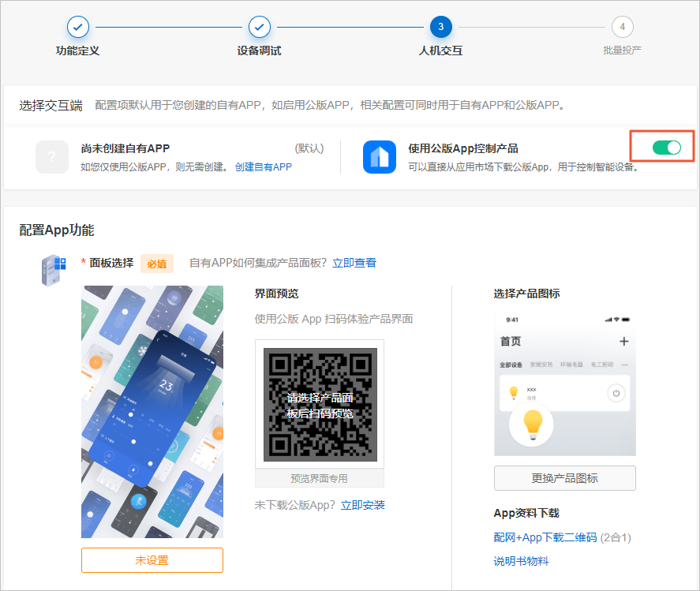Click the App资料下载 heading

(x=526, y=514)
